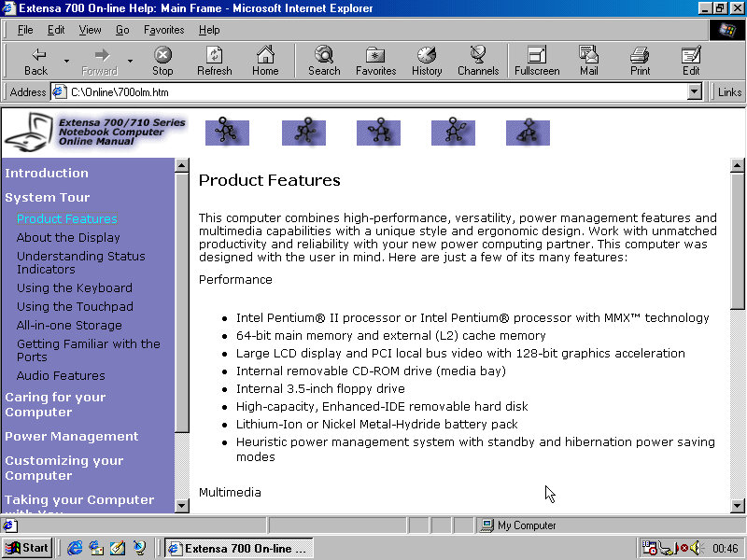Open Mail from the toolbar
The width and height of the screenshot is (747, 560).
point(589,61)
